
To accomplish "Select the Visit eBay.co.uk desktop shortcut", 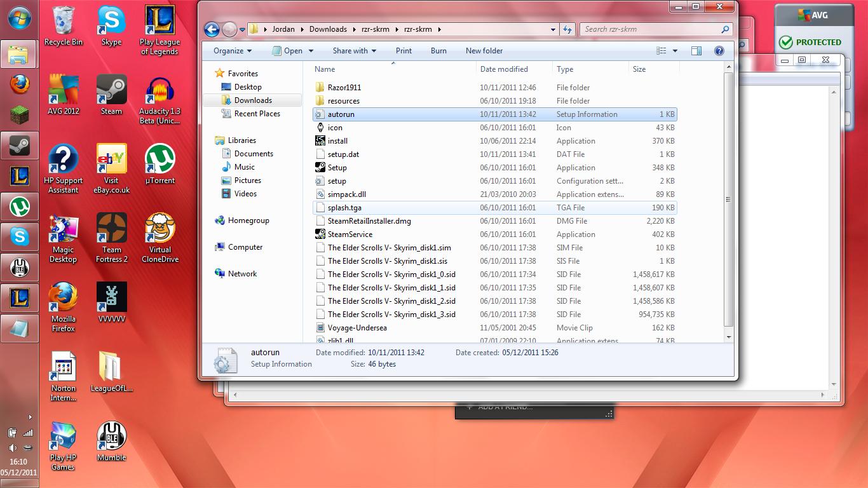I will [111, 169].
